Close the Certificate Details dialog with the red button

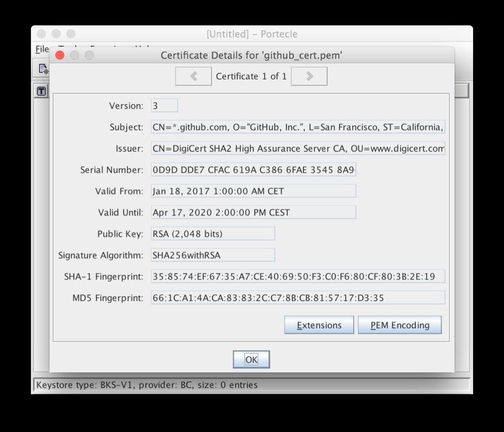tap(60, 55)
